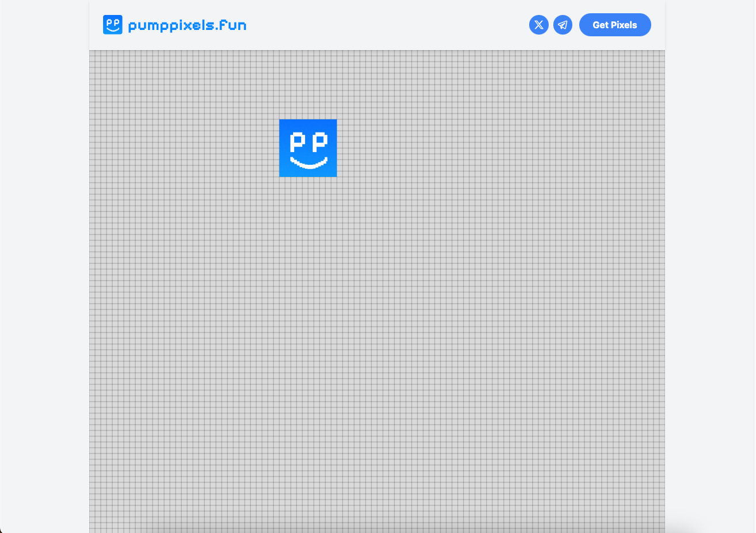Open the X (Twitter) social icon
756x533 pixels.
point(538,25)
